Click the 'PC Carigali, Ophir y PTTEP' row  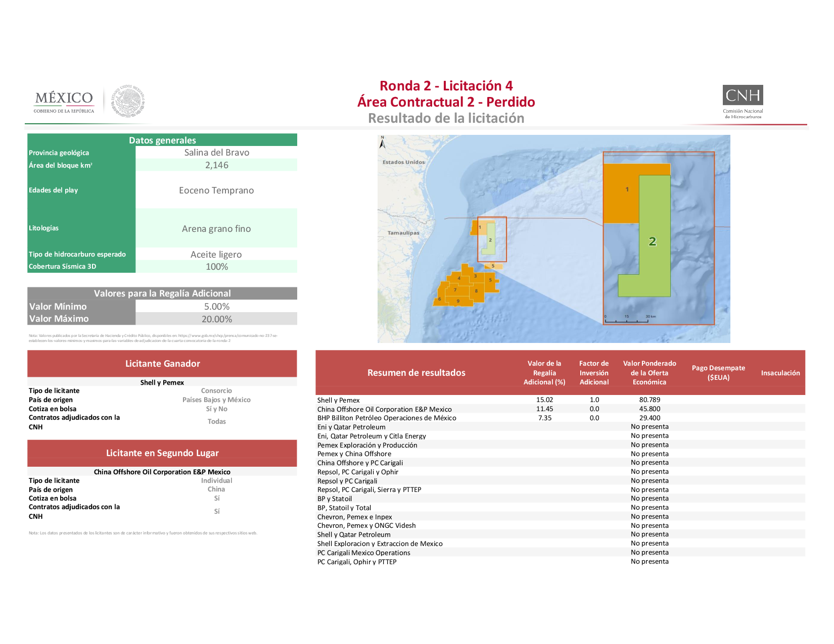560,562
